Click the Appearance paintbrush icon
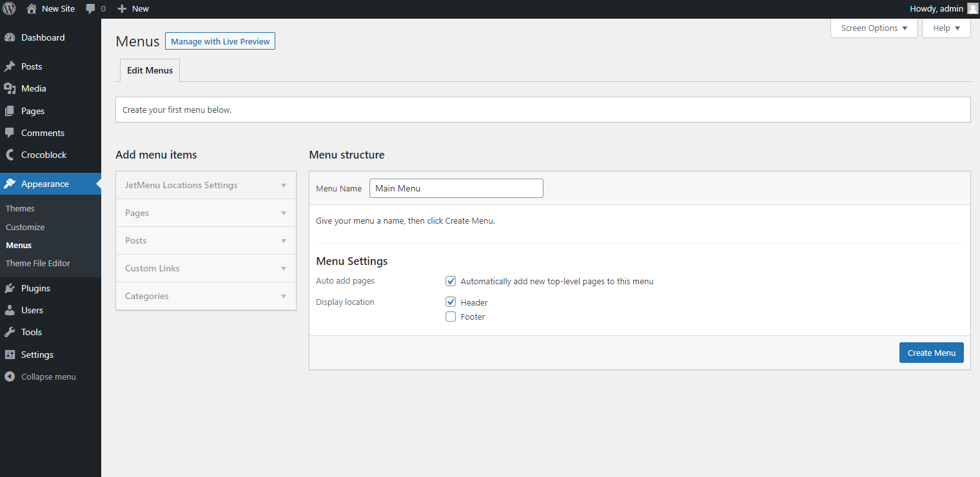This screenshot has height=477, width=980. tap(10, 184)
